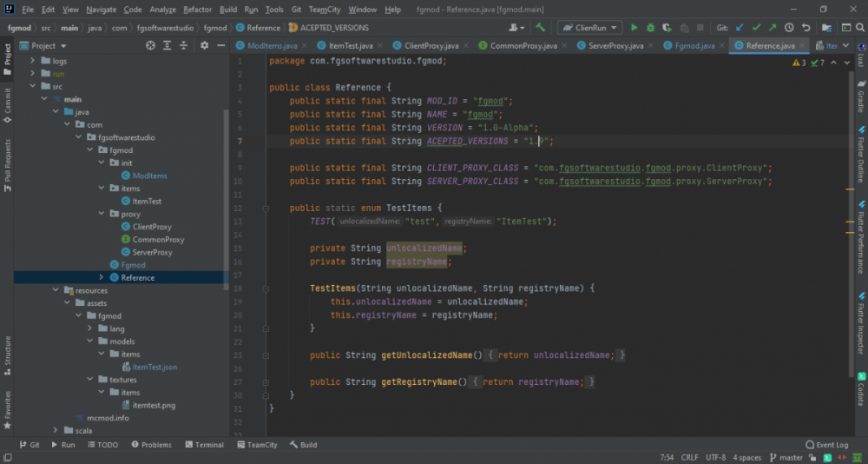This screenshot has height=464, width=868.
Task: Run ClienRun with the green play icon
Action: pos(635,28)
